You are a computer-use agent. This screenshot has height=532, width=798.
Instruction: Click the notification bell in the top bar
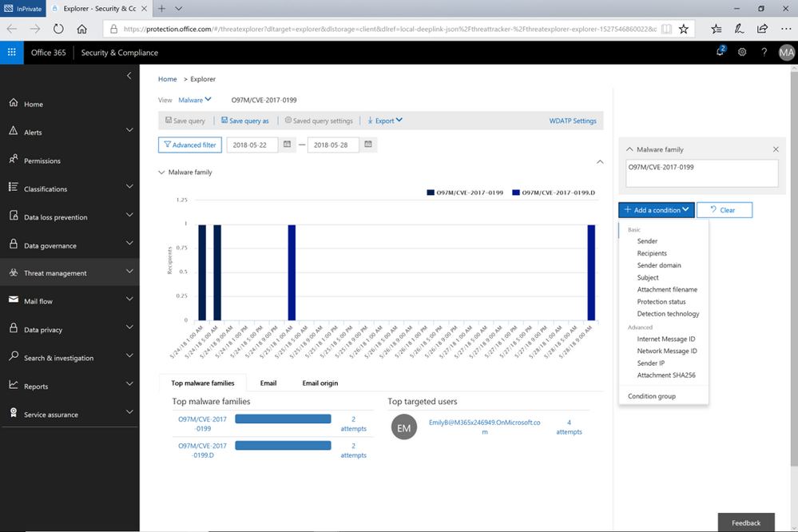(720, 51)
